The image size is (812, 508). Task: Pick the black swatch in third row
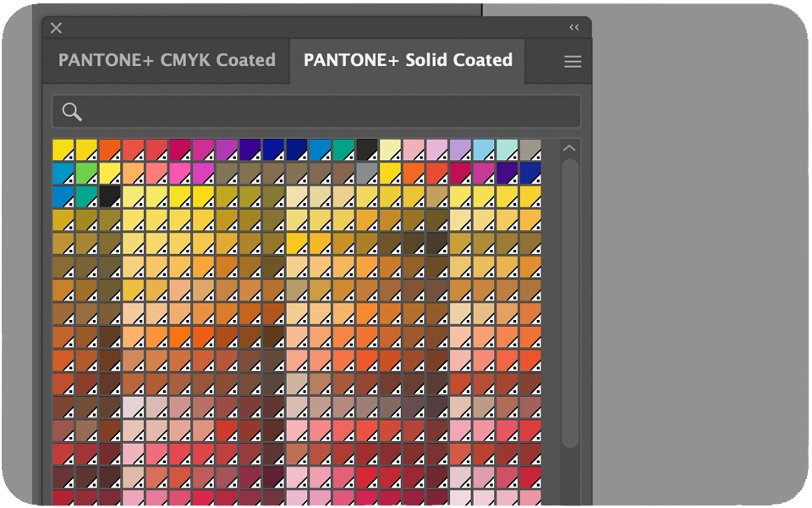point(110,196)
